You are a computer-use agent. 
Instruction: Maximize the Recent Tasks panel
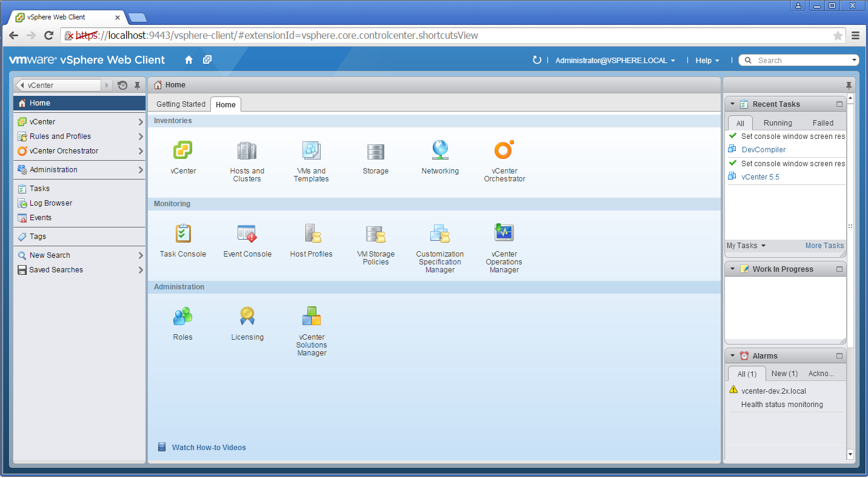840,104
